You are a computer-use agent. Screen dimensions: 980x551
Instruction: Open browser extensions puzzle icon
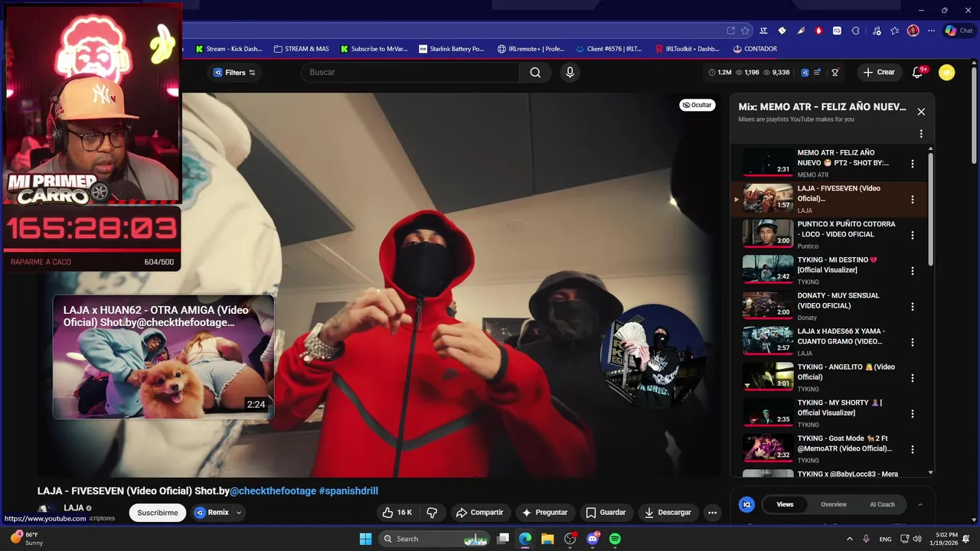click(x=855, y=31)
